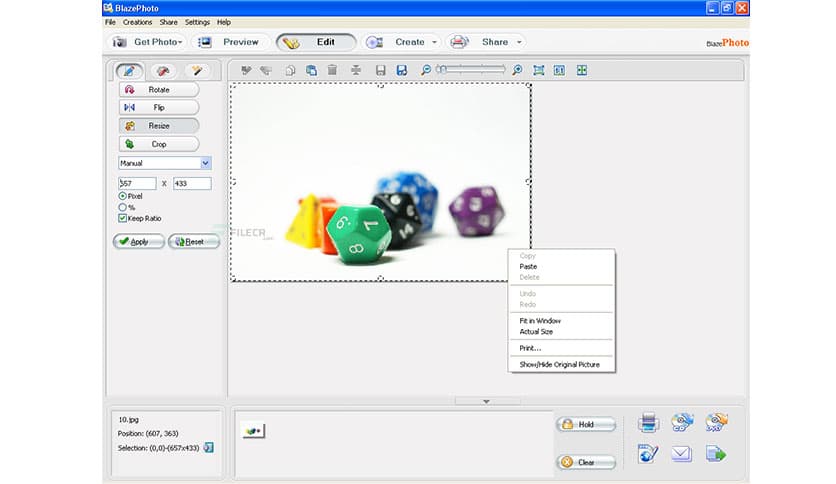Open the File menu
This screenshot has width=836, height=484.
(110, 22)
